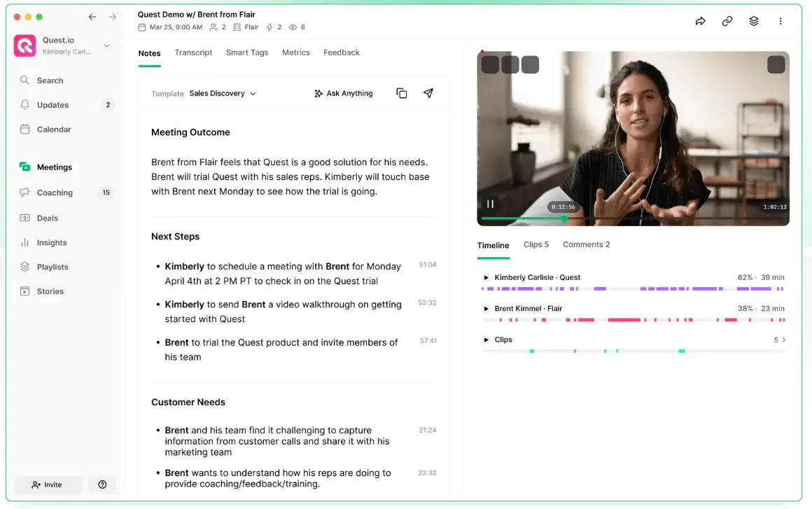Jump to timestamp 51:04

(428, 265)
